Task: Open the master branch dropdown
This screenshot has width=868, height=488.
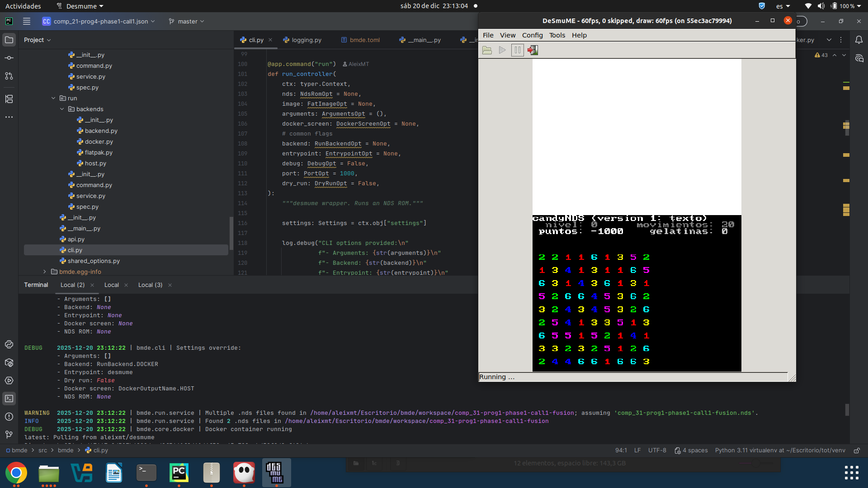Action: click(186, 21)
